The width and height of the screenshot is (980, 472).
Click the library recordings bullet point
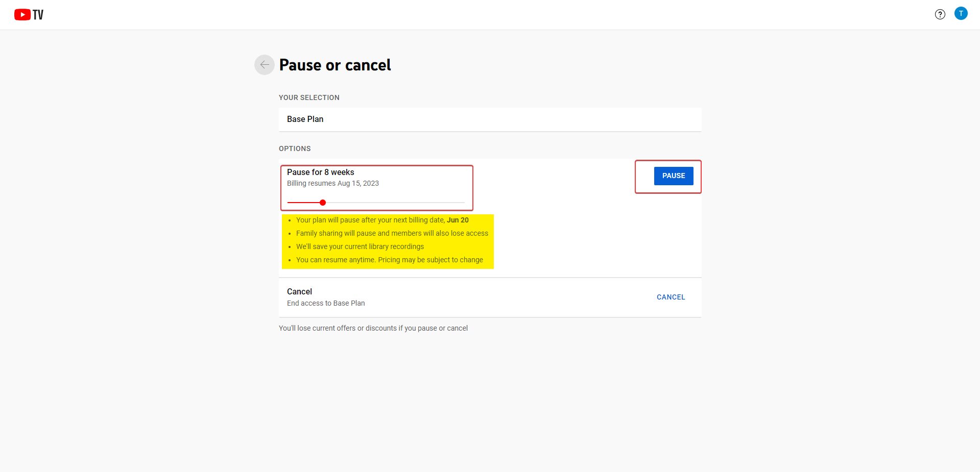360,246
